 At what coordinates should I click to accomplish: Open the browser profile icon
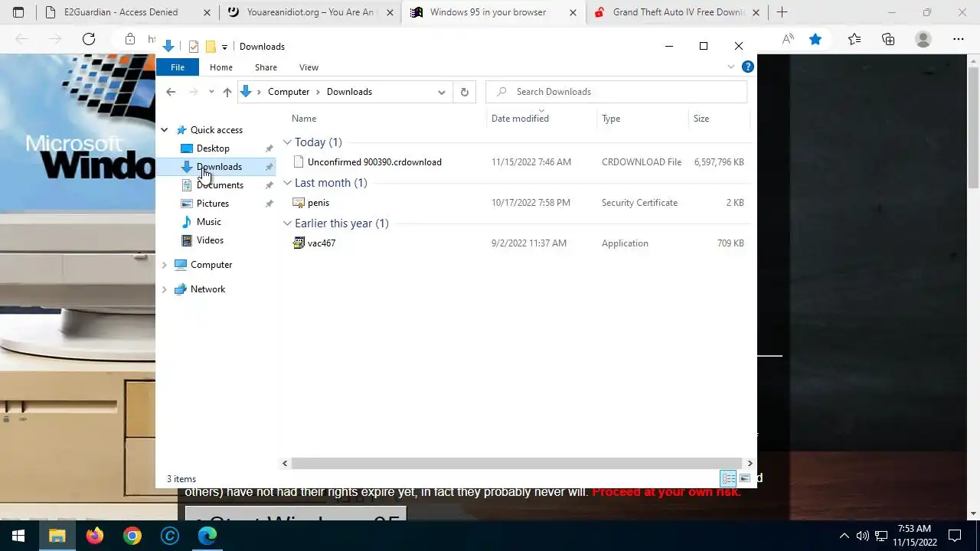(x=923, y=39)
